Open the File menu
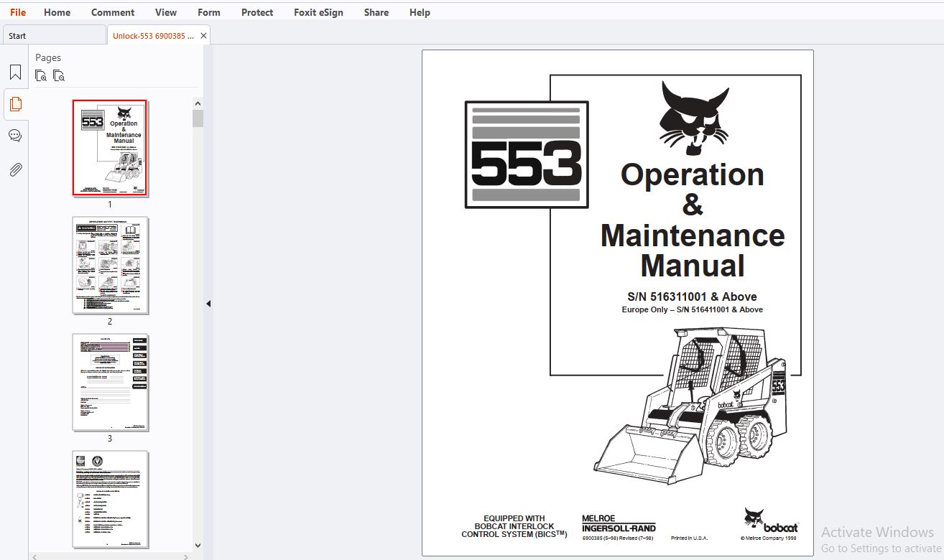 pos(18,12)
